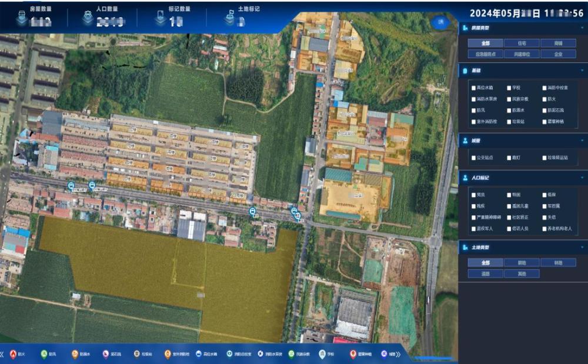Click the 企业 filter button
This screenshot has width=588, height=364.
(558, 54)
